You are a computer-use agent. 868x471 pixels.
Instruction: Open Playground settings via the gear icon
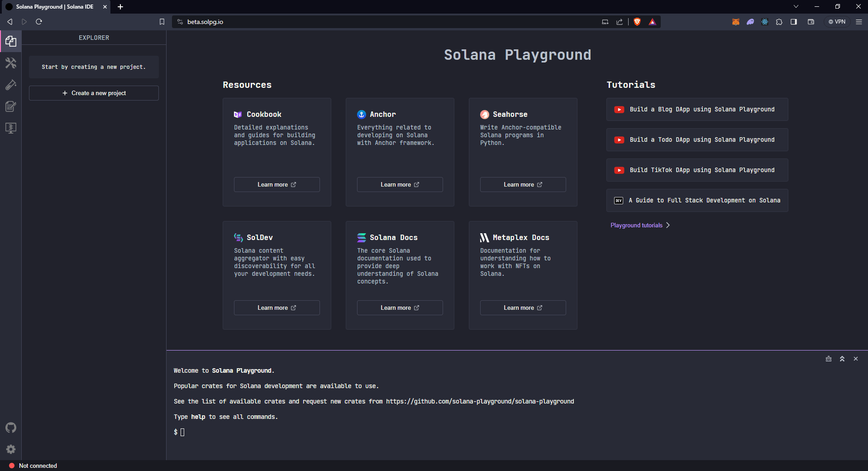tap(11, 449)
